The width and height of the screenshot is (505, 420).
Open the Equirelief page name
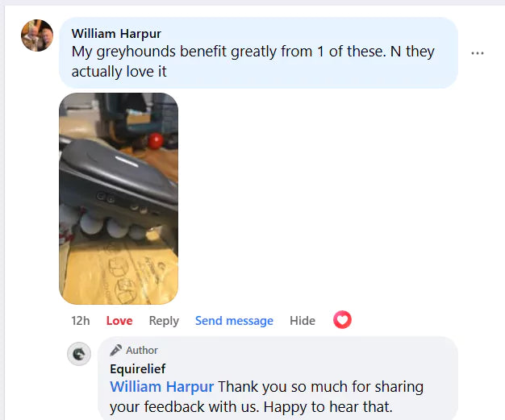137,369
